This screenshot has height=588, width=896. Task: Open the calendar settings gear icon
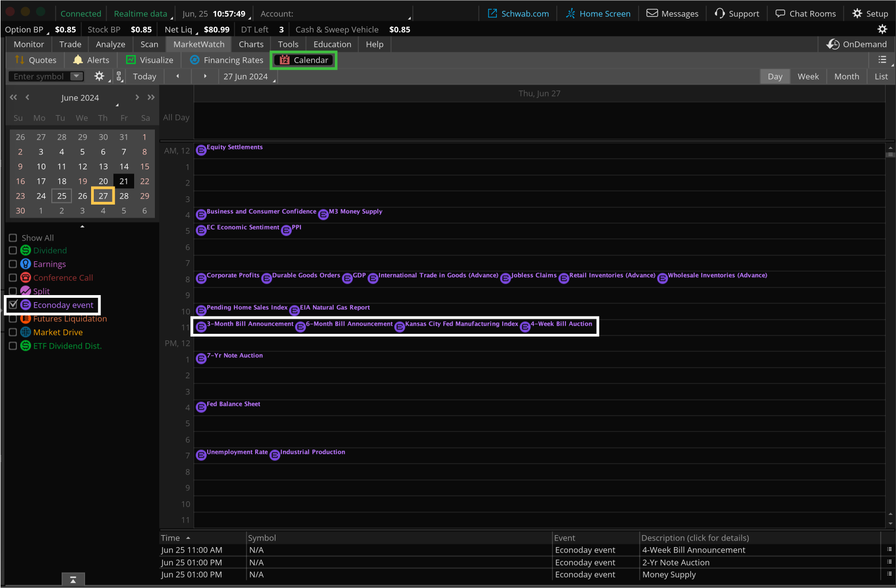tap(99, 76)
